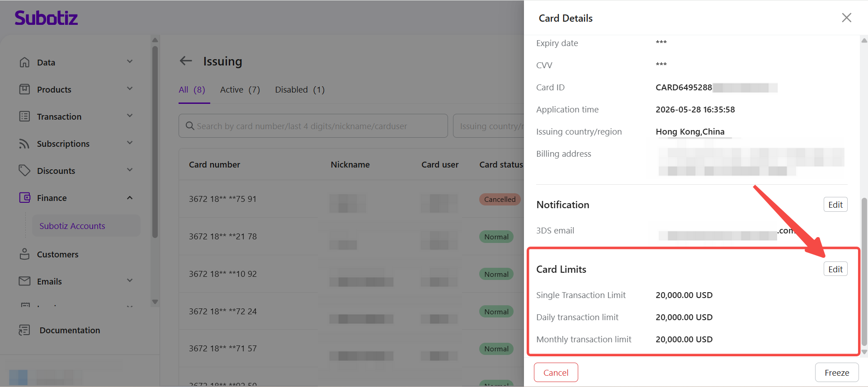Click the Card Details panel title
The height and width of the screenshot is (387, 868).
[x=566, y=18]
